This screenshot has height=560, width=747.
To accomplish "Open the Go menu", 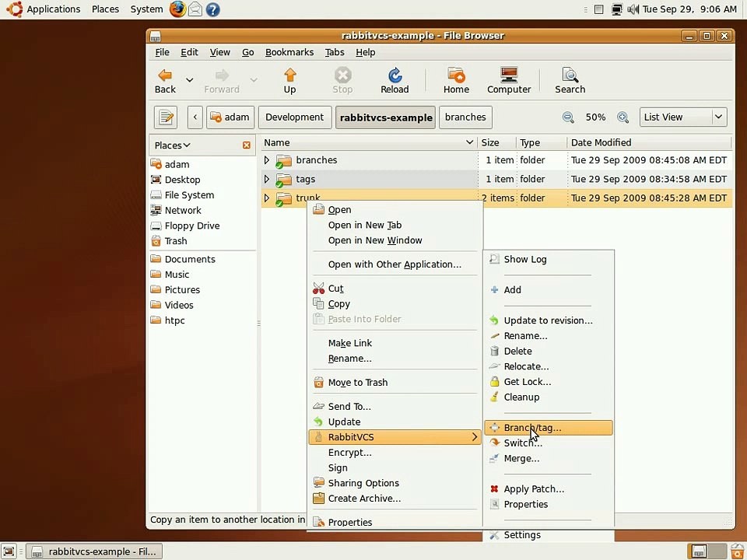I will (x=247, y=52).
